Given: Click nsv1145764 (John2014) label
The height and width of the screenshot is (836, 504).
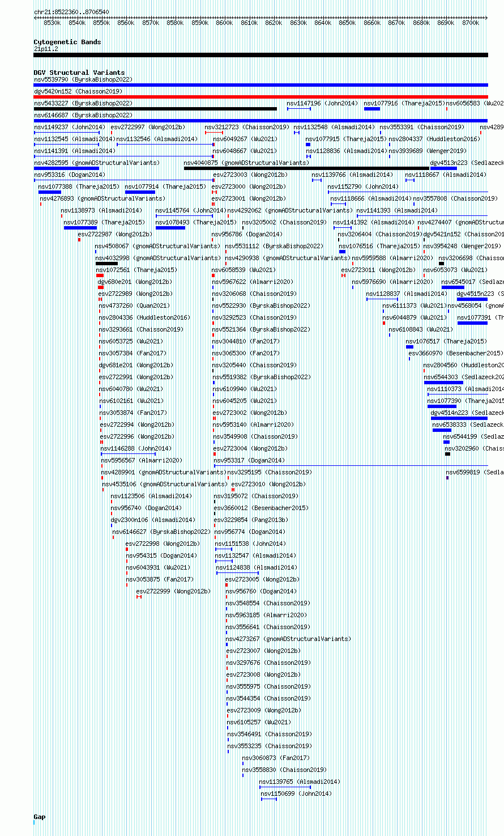Looking at the screenshot, I should (191, 210).
